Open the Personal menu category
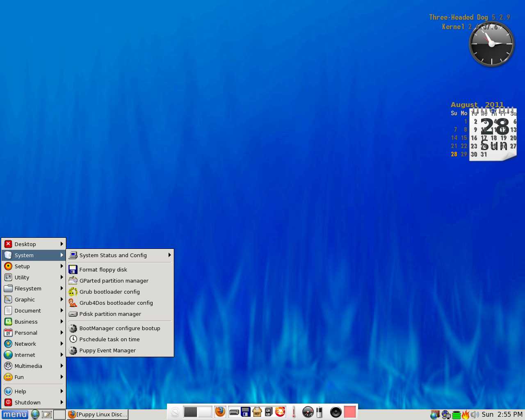Image resolution: width=525 pixels, height=420 pixels. [34, 333]
